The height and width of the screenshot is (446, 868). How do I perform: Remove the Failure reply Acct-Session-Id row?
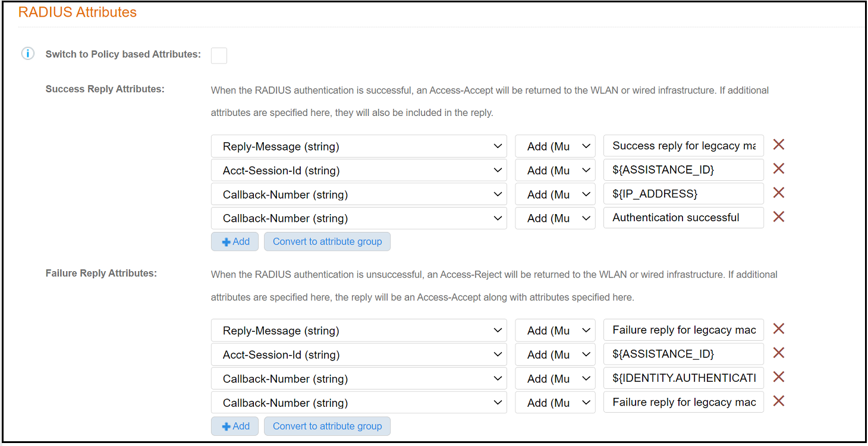coord(778,353)
